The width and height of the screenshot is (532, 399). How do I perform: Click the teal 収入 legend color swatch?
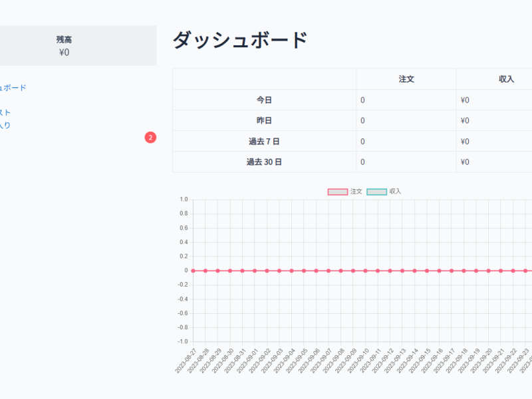tap(376, 192)
